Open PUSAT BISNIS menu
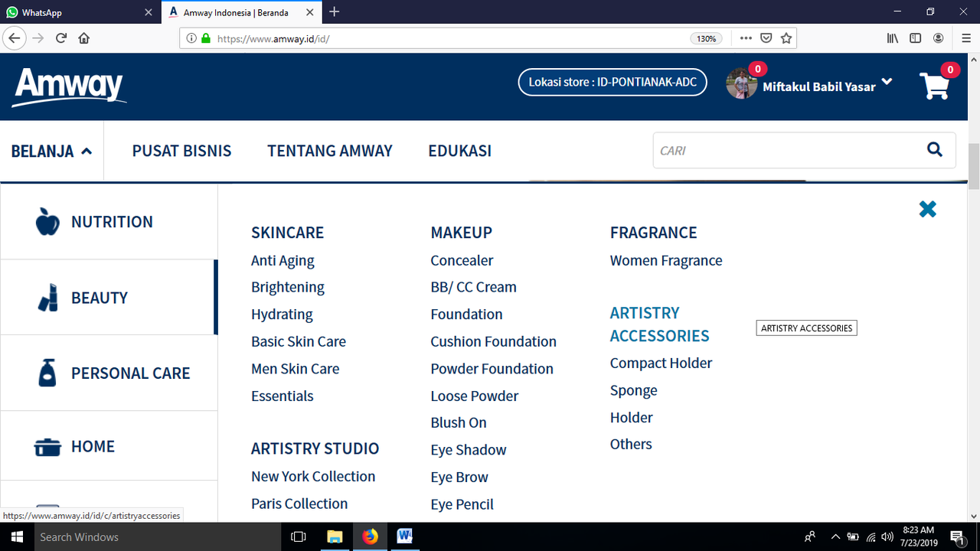The height and width of the screenshot is (551, 980). click(x=181, y=151)
